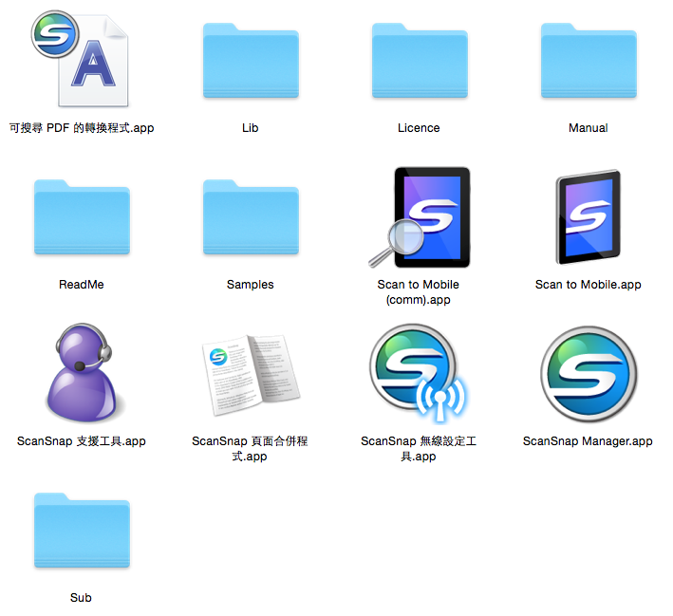
Task: Click the 'ScanSnap 無線設定工具.app' name label
Action: click(x=419, y=449)
